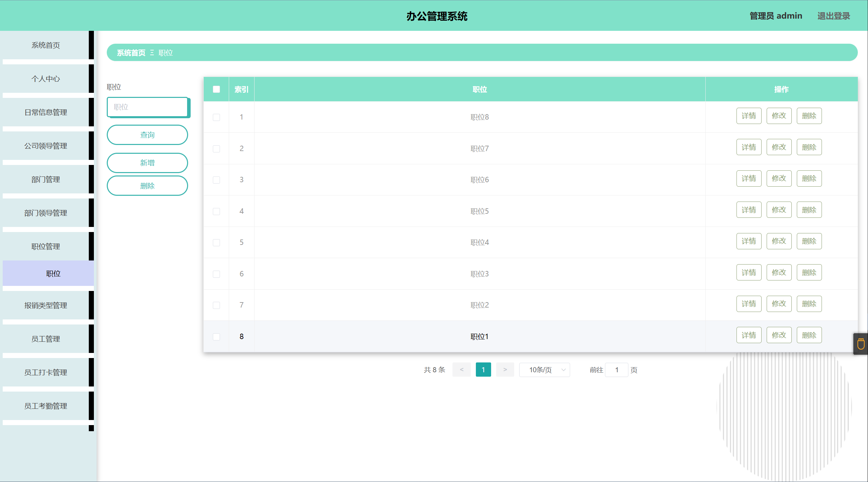Image resolution: width=868 pixels, height=482 pixels.
Task: Select page 1 in pagination
Action: pyautogui.click(x=483, y=370)
